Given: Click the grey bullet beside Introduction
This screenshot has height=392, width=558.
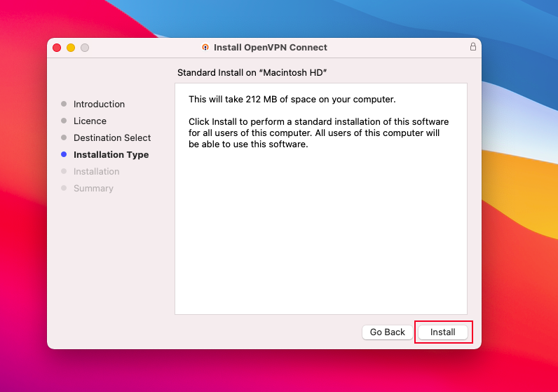Looking at the screenshot, I should coord(64,104).
